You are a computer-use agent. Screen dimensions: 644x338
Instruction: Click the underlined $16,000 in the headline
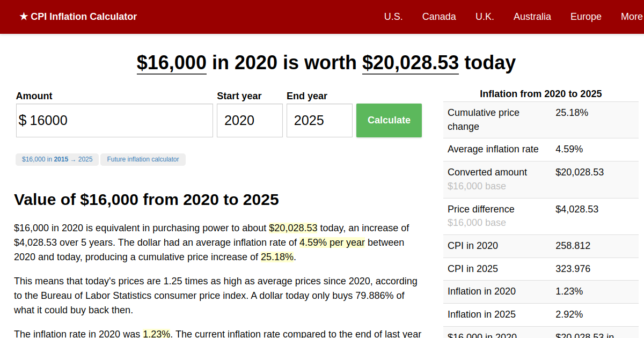coord(171,63)
